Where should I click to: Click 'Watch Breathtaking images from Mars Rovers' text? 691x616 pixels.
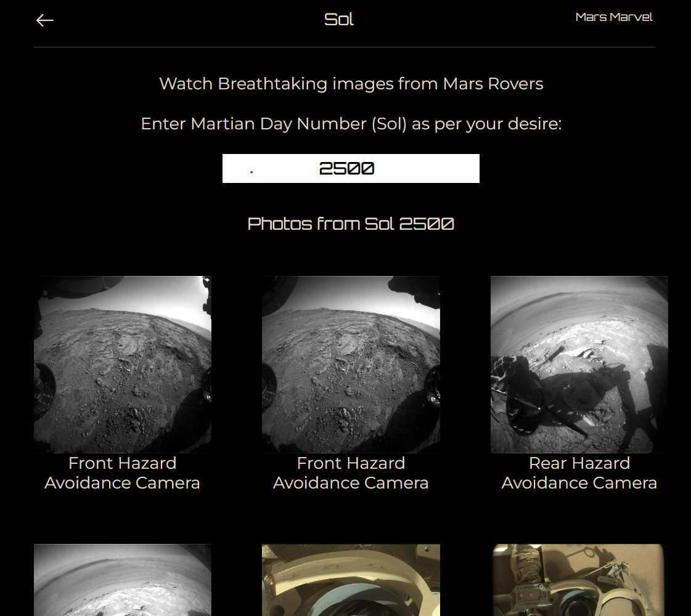point(351,84)
